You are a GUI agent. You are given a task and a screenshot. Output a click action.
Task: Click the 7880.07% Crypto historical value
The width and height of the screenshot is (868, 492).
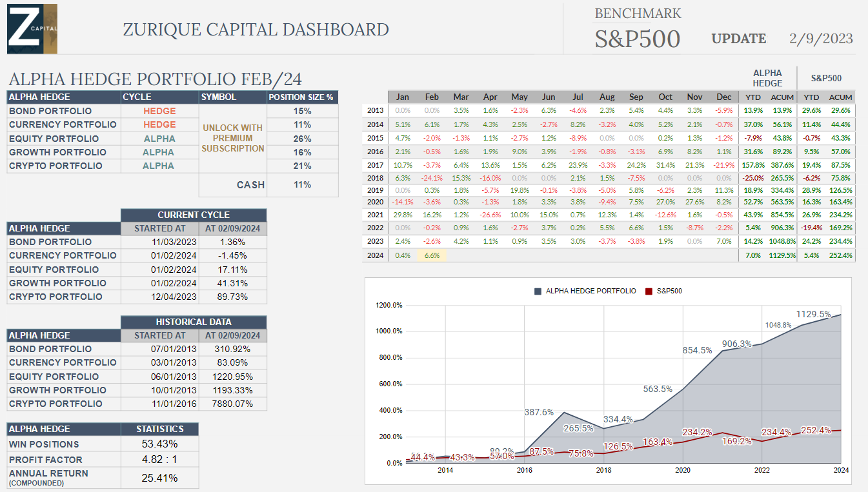(232, 404)
